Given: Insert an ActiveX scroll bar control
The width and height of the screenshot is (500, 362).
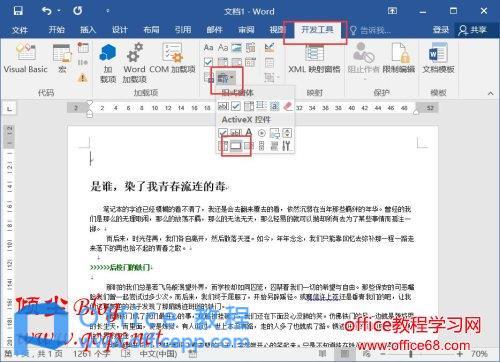Looking at the screenshot, I should point(262,146).
